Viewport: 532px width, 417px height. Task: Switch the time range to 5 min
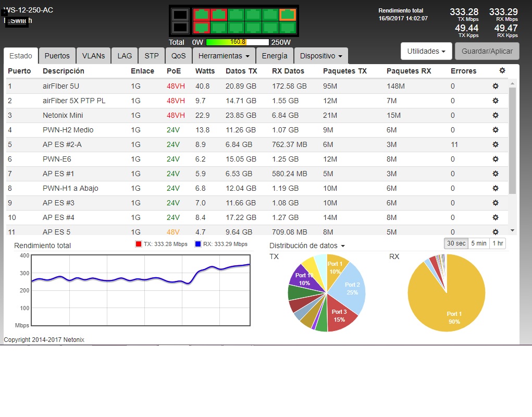pos(478,243)
